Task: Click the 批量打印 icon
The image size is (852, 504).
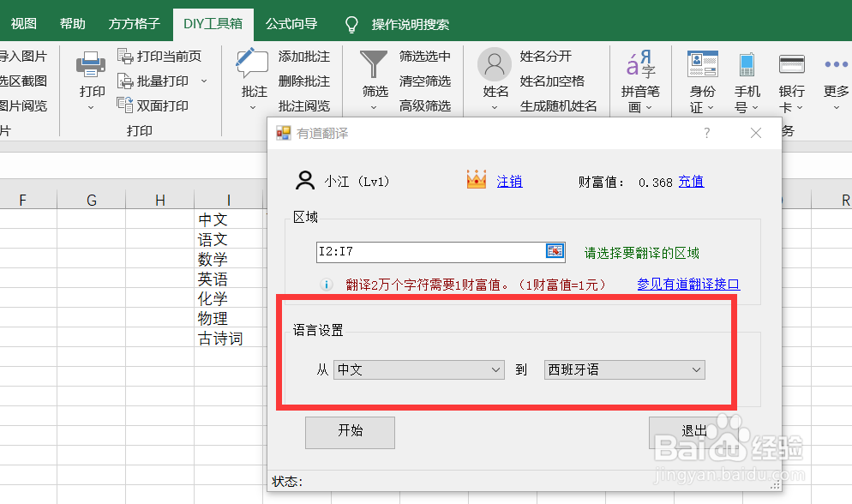Action: [125, 81]
